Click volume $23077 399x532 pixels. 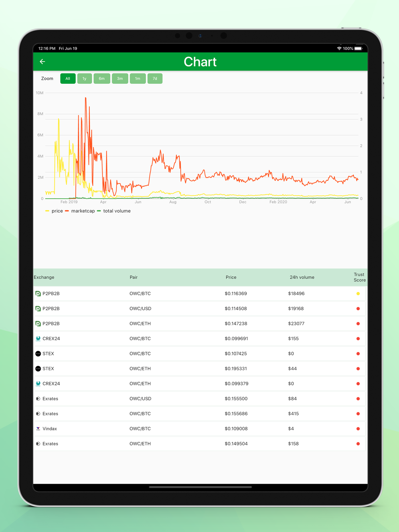click(296, 323)
